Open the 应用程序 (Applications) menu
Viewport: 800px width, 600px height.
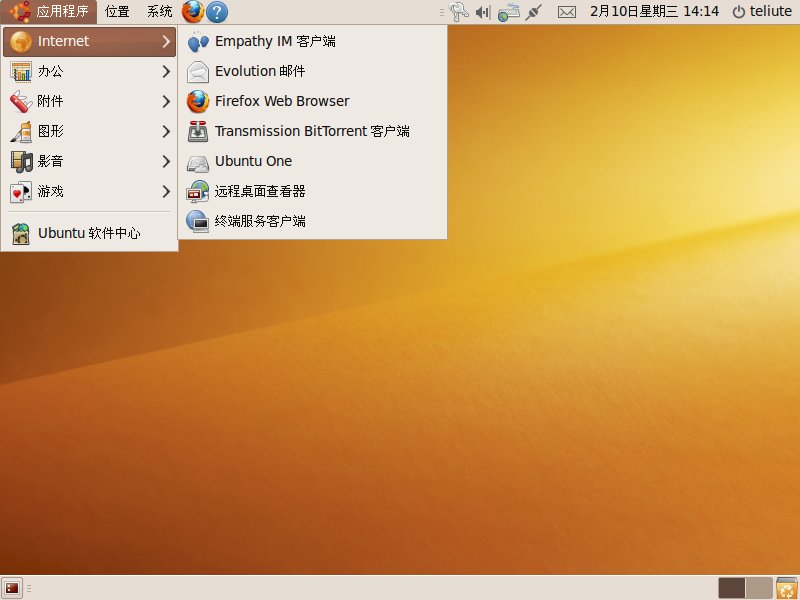coord(49,11)
